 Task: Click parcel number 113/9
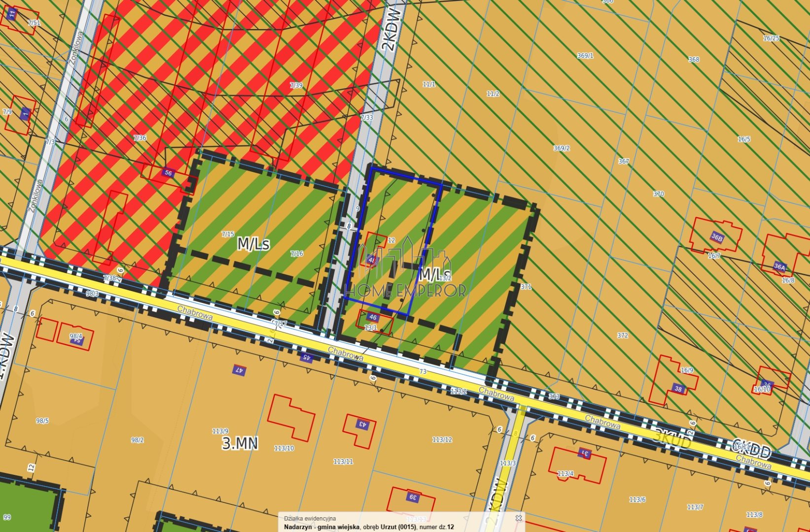(220, 431)
